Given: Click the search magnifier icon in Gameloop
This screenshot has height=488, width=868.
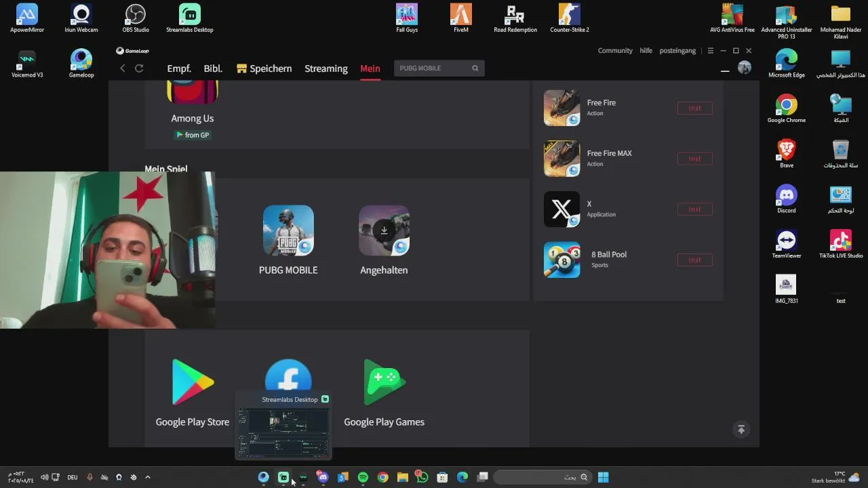Looking at the screenshot, I should (x=475, y=68).
